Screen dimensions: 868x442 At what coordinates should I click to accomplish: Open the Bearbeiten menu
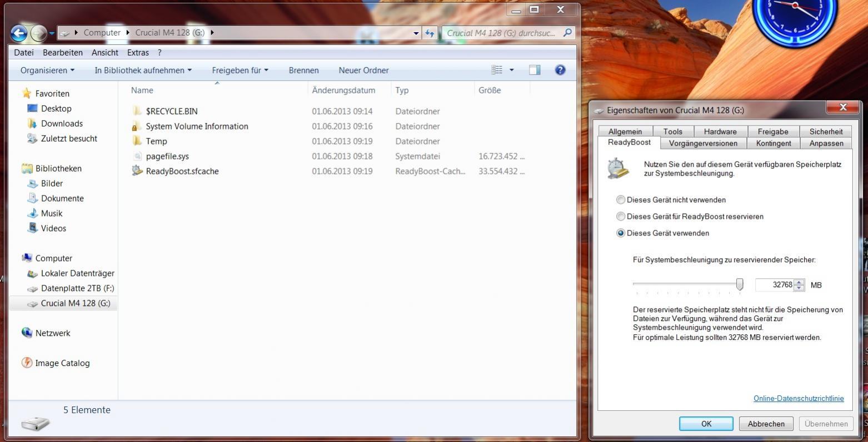(63, 52)
